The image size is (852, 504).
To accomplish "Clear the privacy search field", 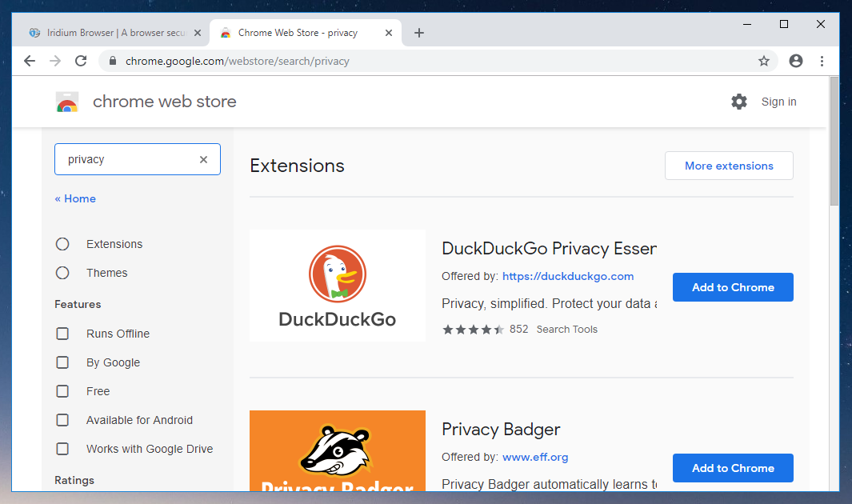I will coord(203,159).
